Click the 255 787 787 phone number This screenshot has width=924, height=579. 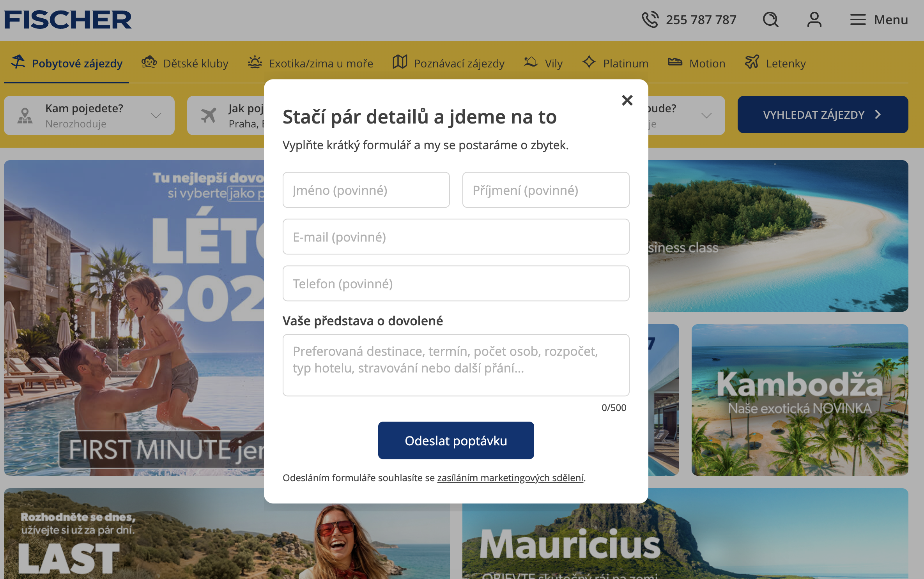[701, 19]
